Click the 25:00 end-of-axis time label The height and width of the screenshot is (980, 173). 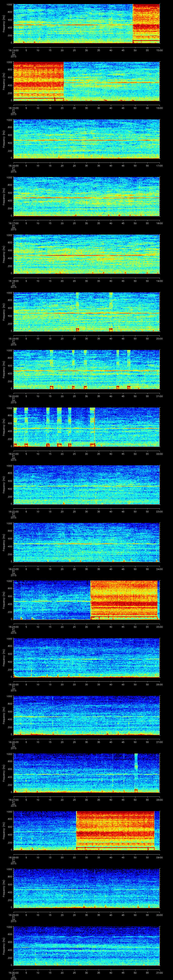click(159, 627)
